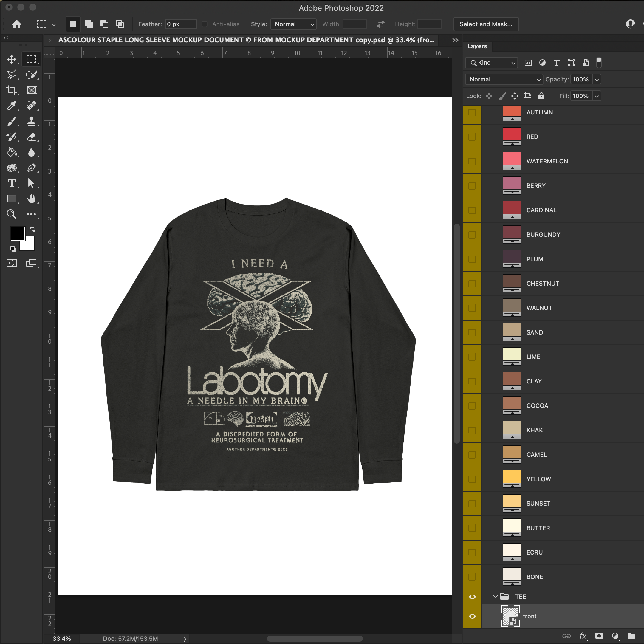Toggle visibility of TEE group
The height and width of the screenshot is (644, 644).
click(472, 597)
